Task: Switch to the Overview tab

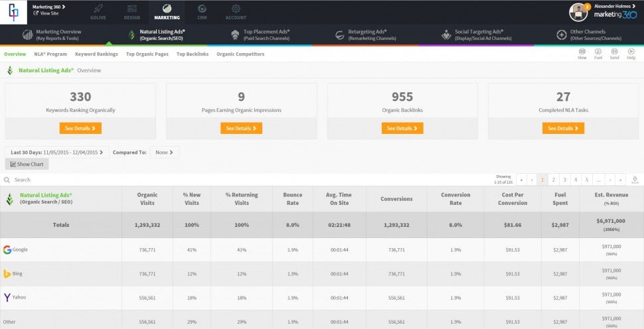Action: click(x=15, y=54)
